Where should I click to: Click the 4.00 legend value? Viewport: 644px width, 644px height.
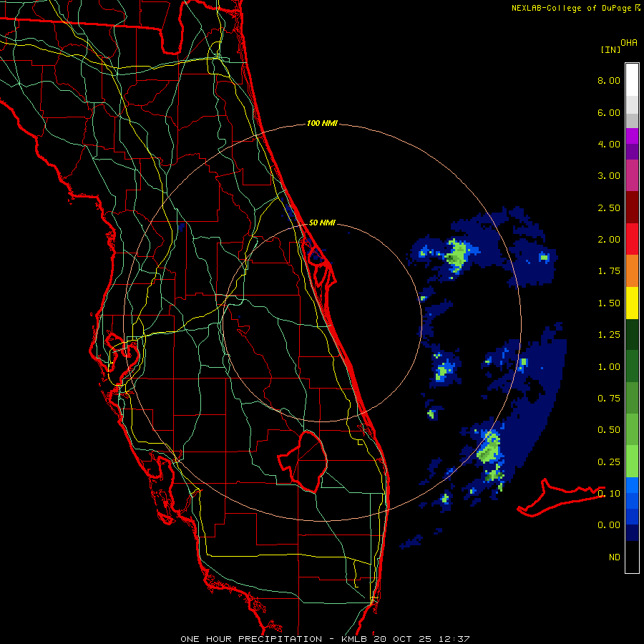coord(609,144)
